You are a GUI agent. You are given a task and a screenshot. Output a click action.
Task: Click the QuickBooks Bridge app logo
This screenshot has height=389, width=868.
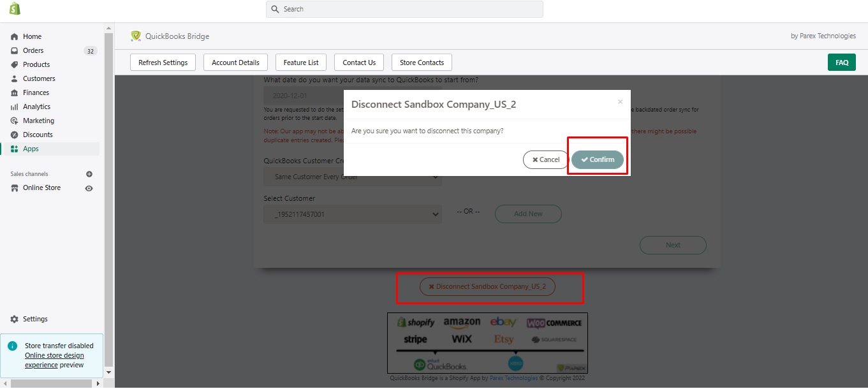click(136, 36)
